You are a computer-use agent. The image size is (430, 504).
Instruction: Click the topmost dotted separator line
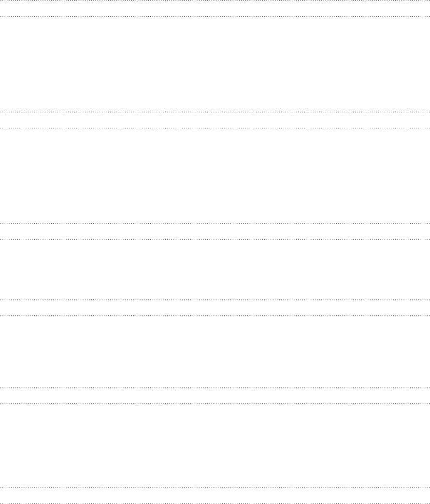(x=215, y=1)
